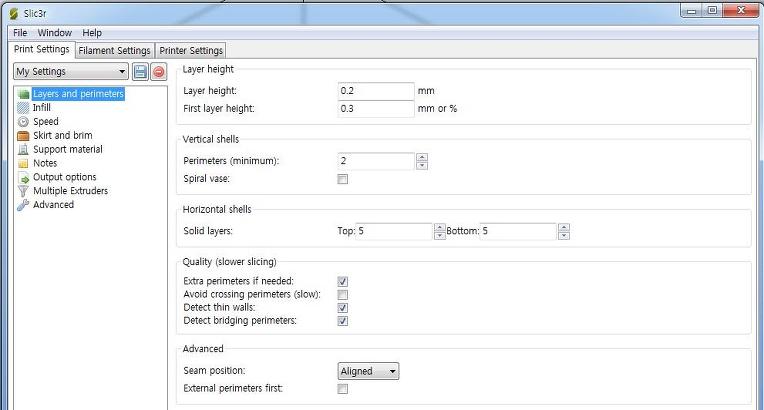Open Advanced settings wrench icon
Image resolution: width=764 pixels, height=410 pixels.
click(x=23, y=205)
